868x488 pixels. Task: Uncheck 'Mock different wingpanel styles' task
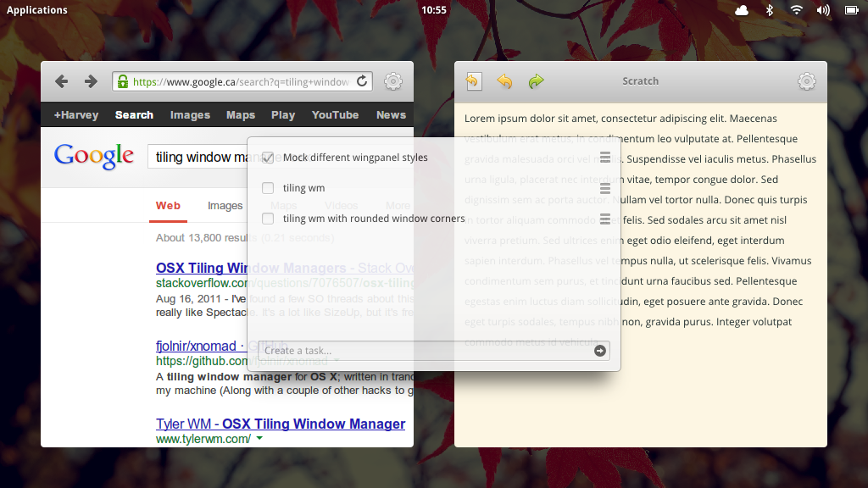coord(268,158)
